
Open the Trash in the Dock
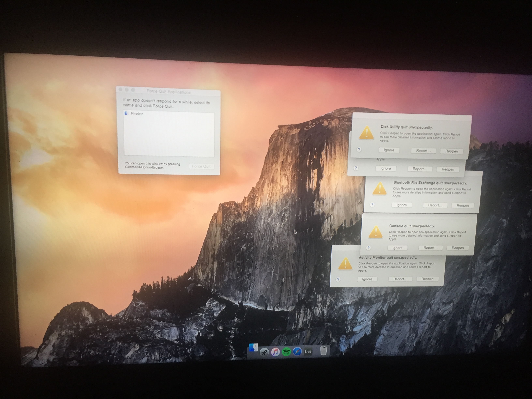pos(324,350)
